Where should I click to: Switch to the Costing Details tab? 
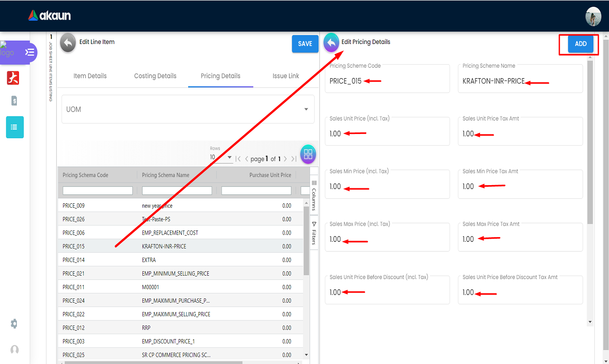tap(155, 76)
